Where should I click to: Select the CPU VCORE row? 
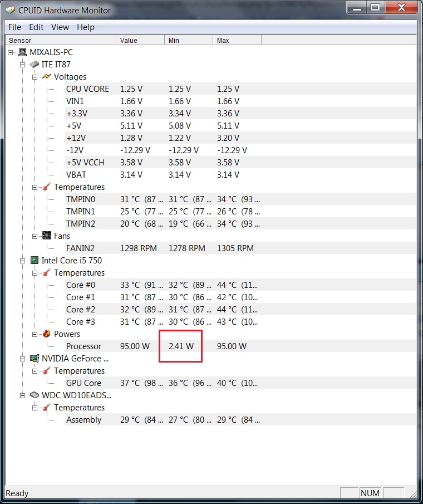tap(240, 89)
